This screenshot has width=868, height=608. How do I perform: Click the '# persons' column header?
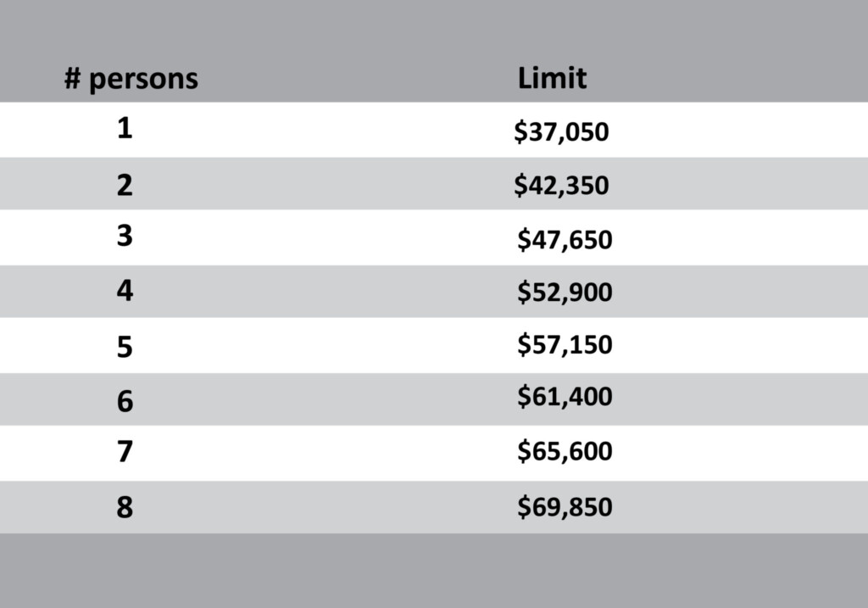coord(131,79)
